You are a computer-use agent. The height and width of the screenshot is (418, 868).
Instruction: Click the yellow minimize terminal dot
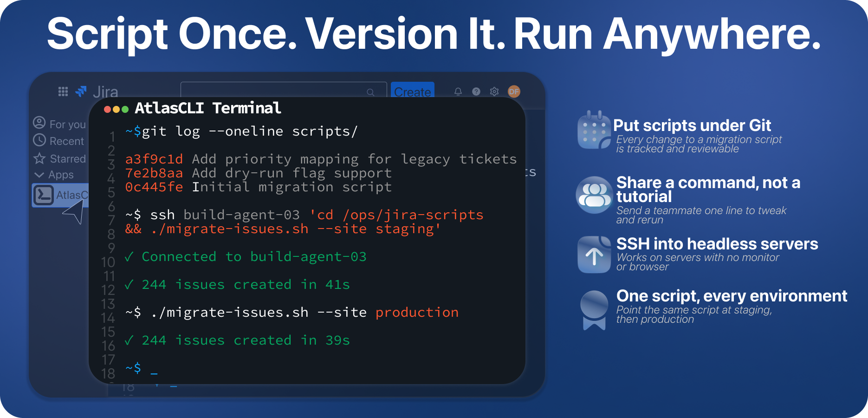coord(116,110)
